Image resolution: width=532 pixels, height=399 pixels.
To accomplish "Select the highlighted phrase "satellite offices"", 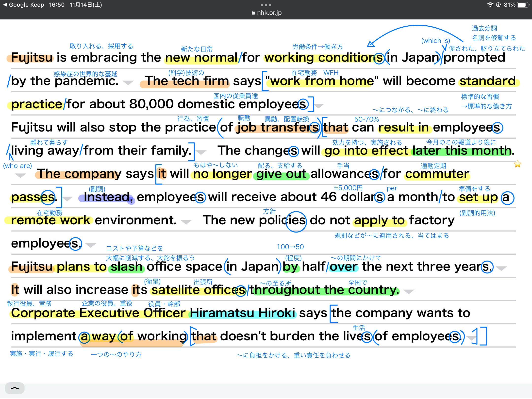I will tap(198, 290).
